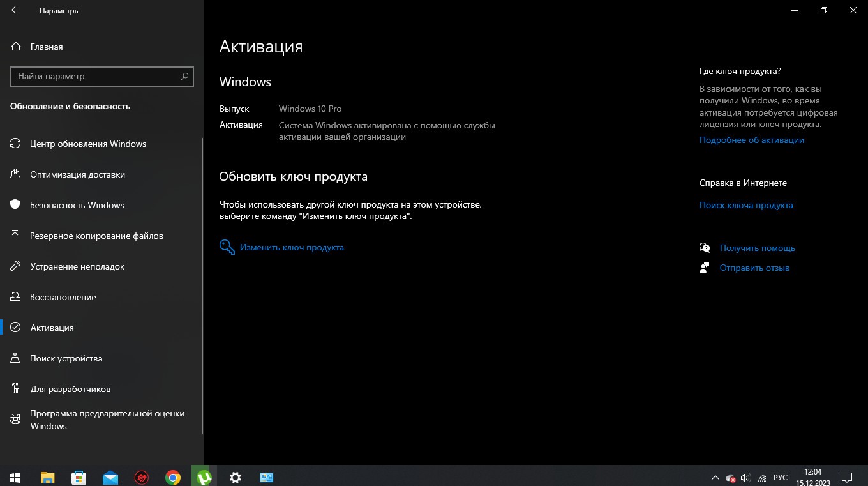Click 'Справка в Интернете' heading
This screenshot has width=868, height=486.
click(x=743, y=183)
